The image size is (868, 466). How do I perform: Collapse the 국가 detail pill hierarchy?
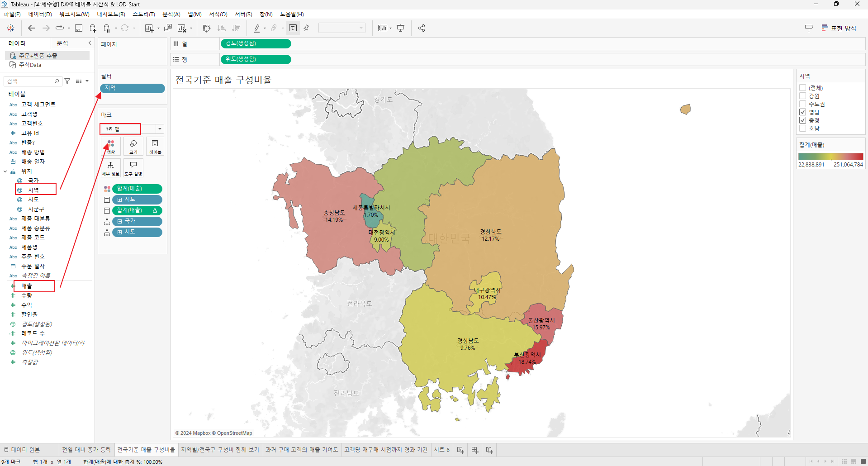[x=119, y=221]
